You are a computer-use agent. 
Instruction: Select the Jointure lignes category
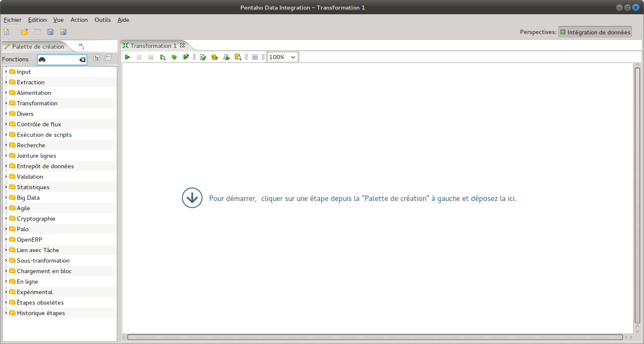(x=36, y=156)
